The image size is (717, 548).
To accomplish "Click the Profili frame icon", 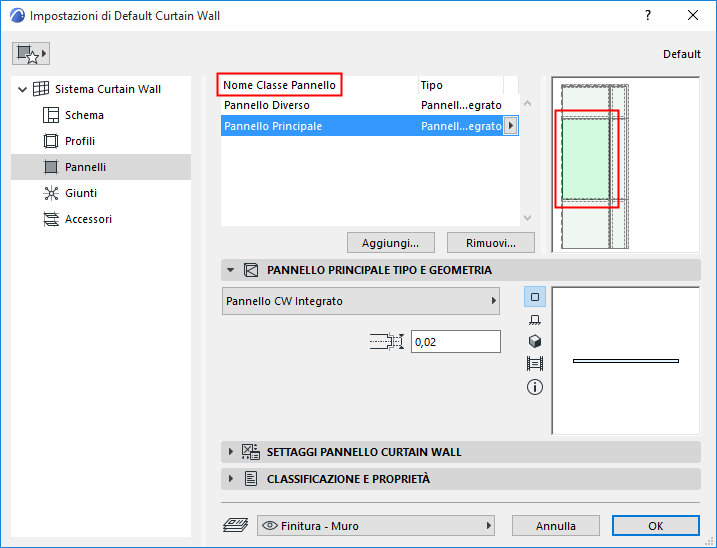I will (51, 141).
